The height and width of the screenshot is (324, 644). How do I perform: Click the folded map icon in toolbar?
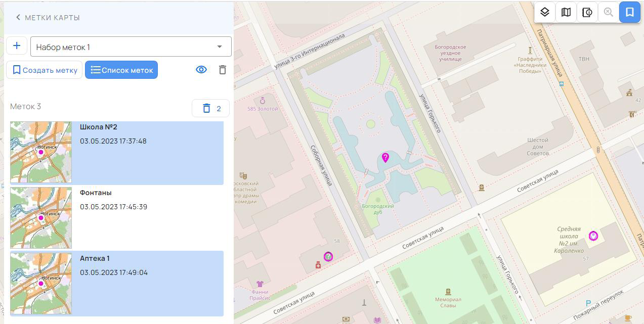(566, 12)
